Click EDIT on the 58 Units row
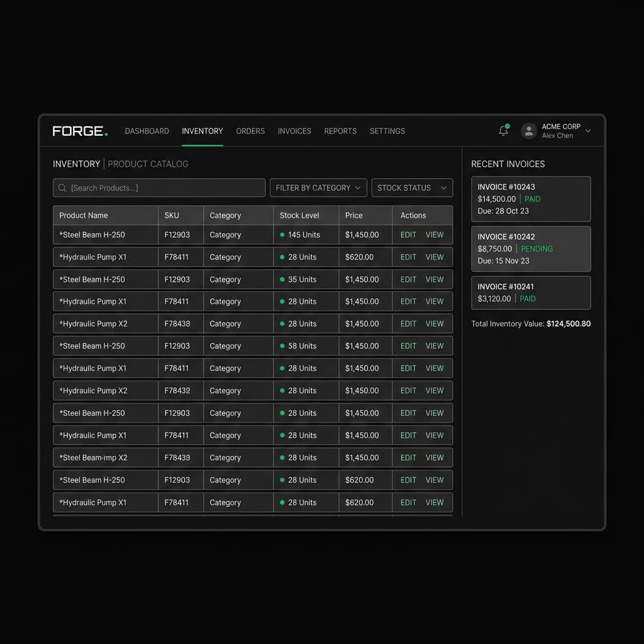Screen dimensions: 644x644 click(408, 346)
